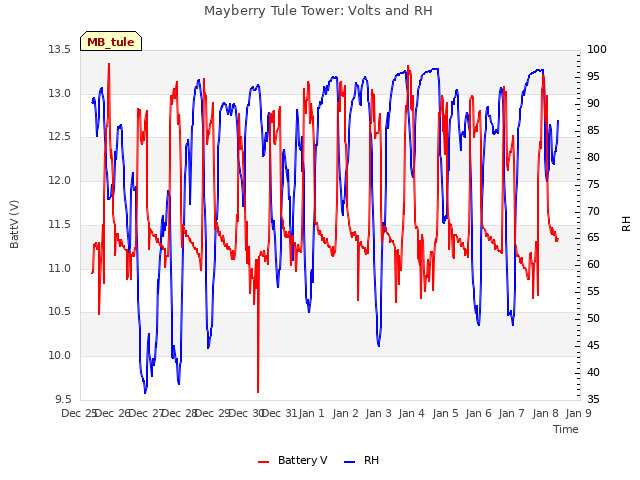Click the 45 tick on RH axis
Viewport: 640px width, 480px height.
click(593, 345)
